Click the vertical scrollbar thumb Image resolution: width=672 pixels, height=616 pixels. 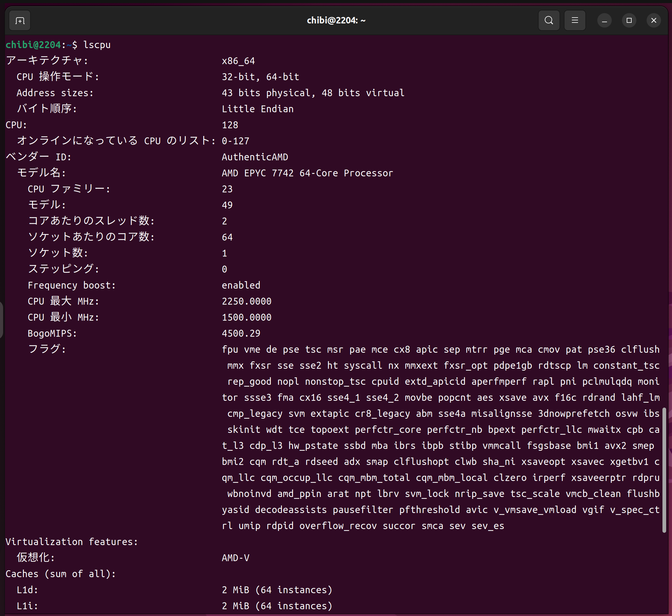pyautogui.click(x=664, y=470)
